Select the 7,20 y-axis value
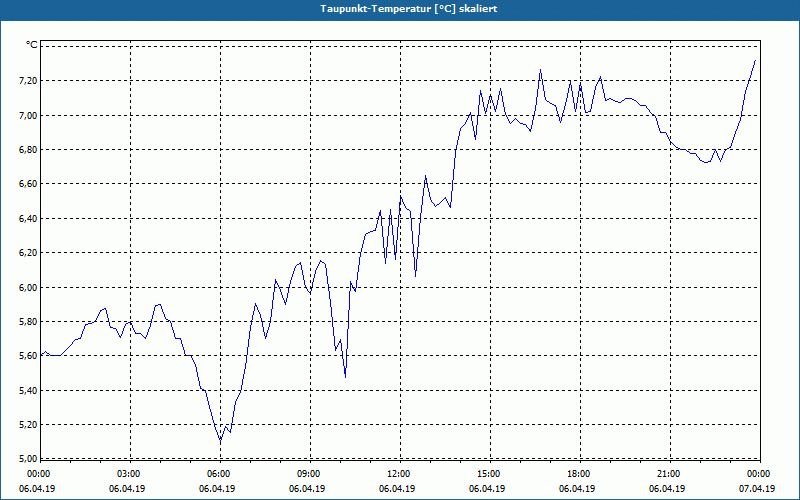This screenshot has height=500, width=800. (28, 81)
